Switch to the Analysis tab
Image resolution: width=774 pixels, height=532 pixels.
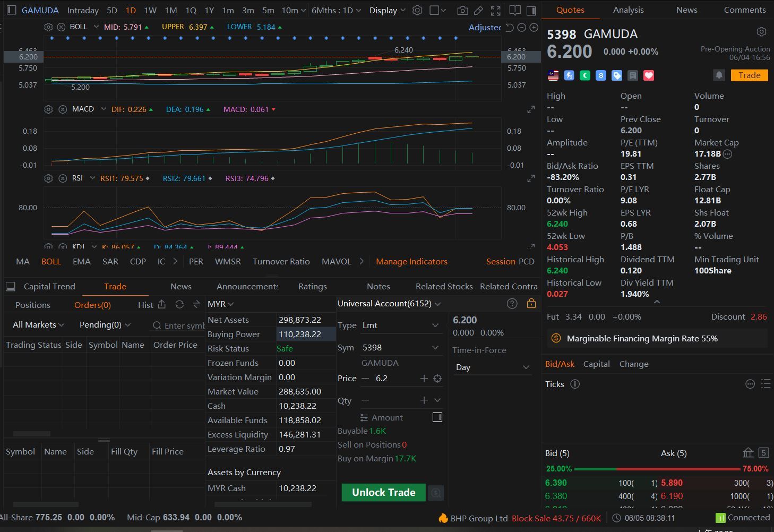click(628, 10)
